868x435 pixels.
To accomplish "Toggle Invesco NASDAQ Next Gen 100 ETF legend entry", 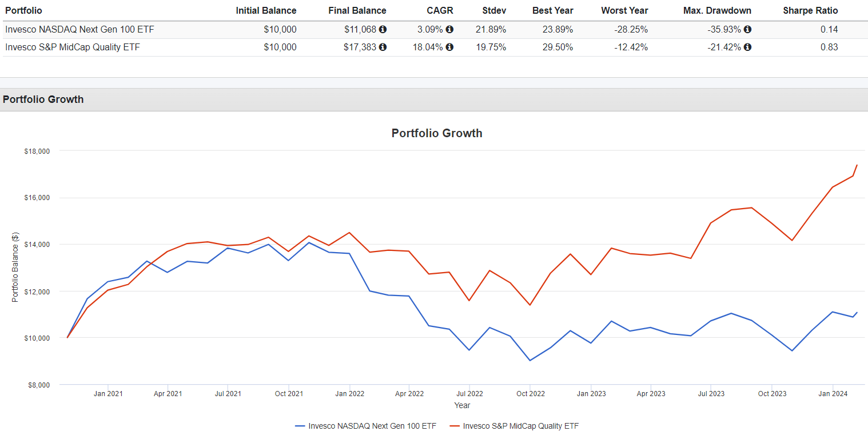I will tap(366, 426).
